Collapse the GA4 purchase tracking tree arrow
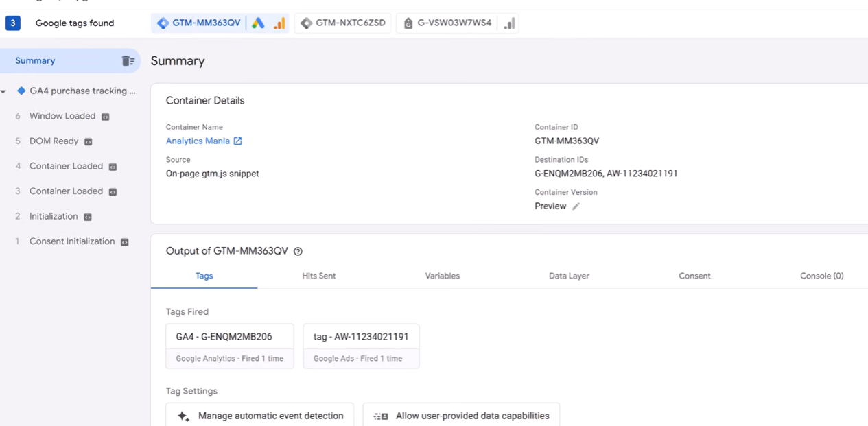The width and height of the screenshot is (868, 426). pos(3,91)
